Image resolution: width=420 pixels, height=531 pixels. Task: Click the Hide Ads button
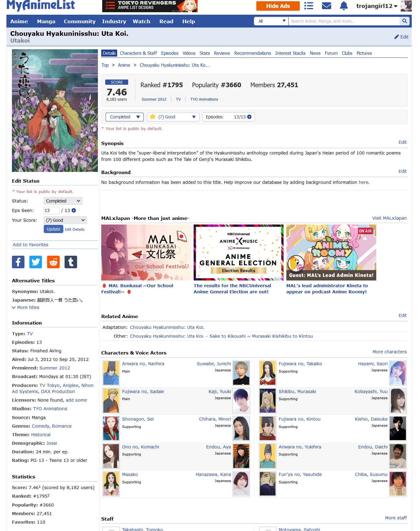(278, 6)
